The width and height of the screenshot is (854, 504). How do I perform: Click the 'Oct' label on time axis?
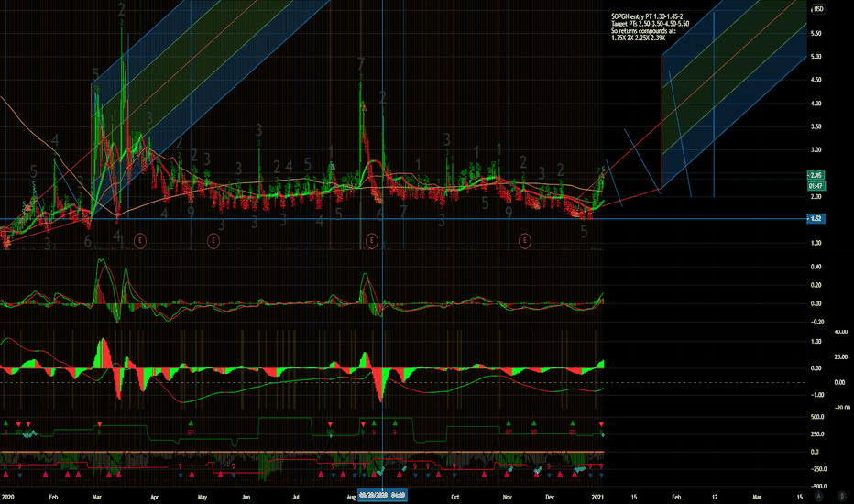(454, 497)
